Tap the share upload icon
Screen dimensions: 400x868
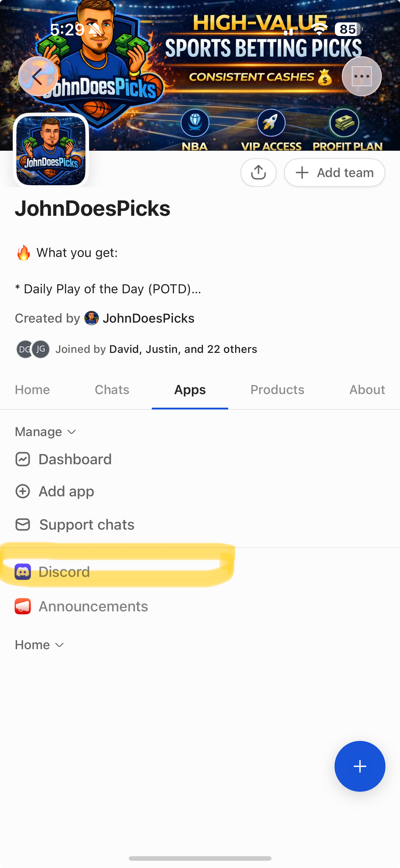click(258, 173)
